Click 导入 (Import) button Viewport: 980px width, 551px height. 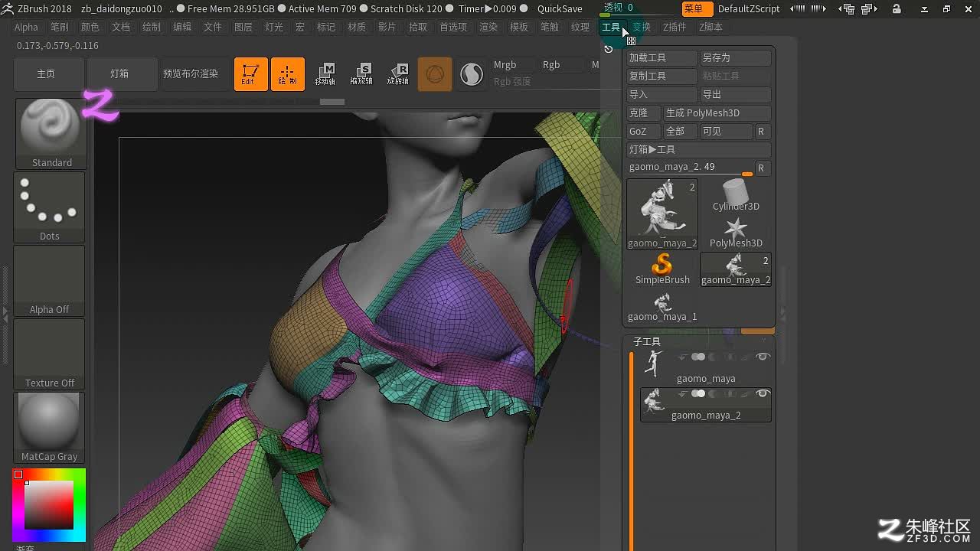click(662, 95)
